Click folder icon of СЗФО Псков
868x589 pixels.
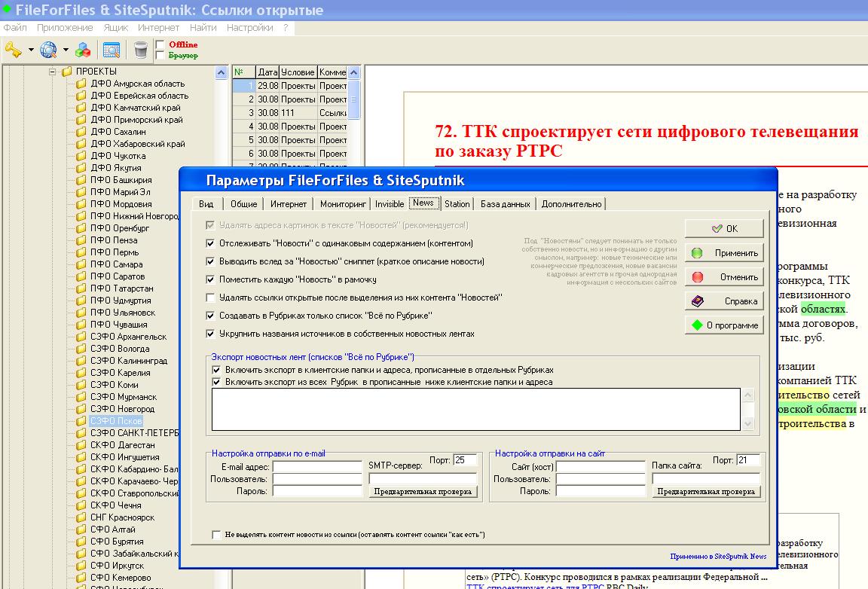pyautogui.click(x=81, y=421)
